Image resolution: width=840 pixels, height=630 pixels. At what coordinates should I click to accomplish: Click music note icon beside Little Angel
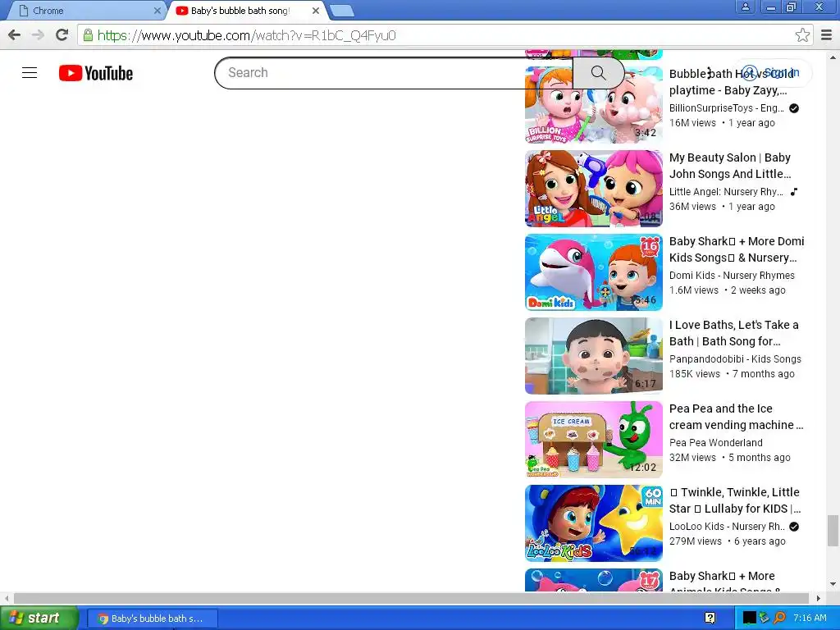[794, 192]
